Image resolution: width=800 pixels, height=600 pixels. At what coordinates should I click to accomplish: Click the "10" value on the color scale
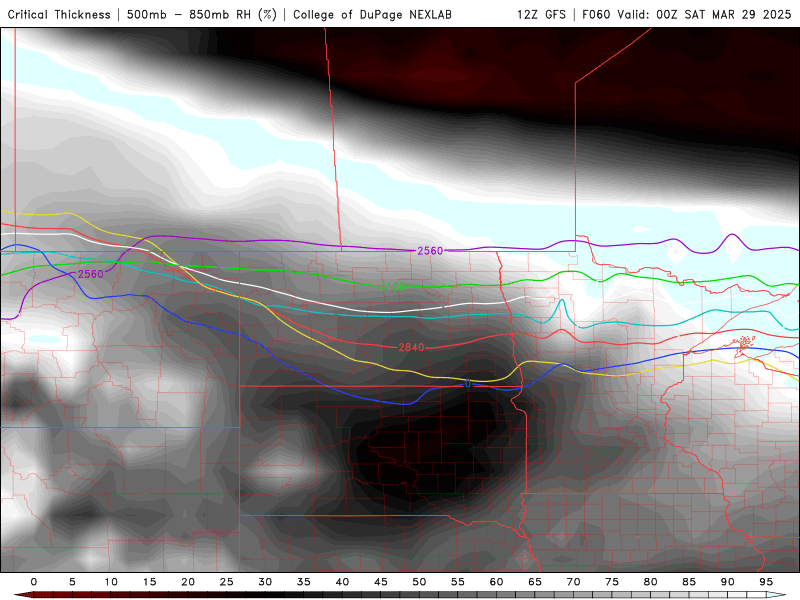pos(111,582)
